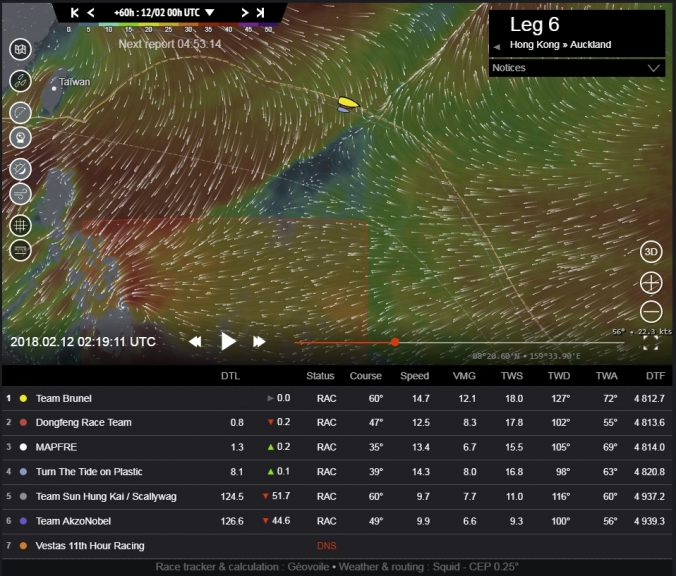The height and width of the screenshot is (576, 676).
Task: Sort by TWD column header
Action: (559, 376)
